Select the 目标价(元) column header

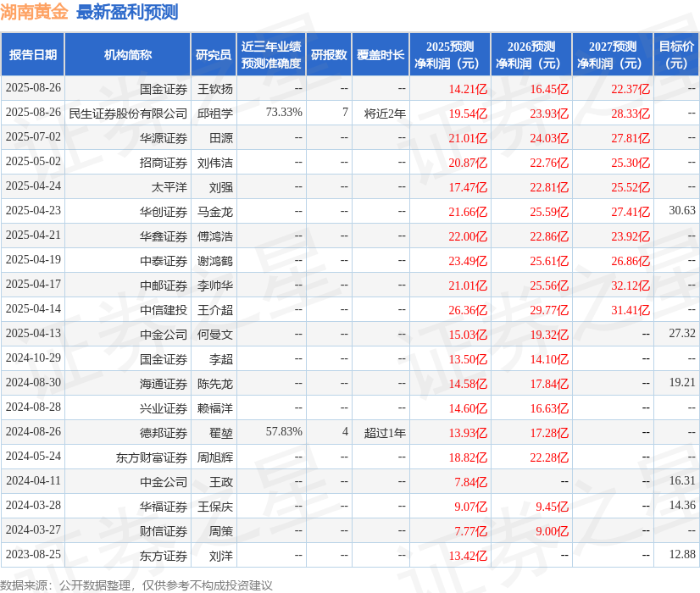676,54
